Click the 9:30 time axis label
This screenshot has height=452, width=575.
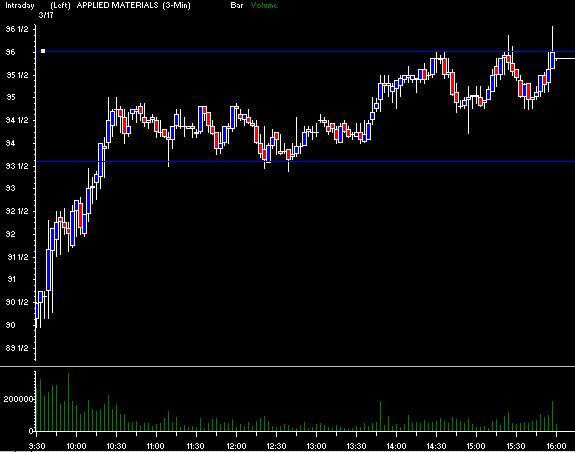coord(37,446)
